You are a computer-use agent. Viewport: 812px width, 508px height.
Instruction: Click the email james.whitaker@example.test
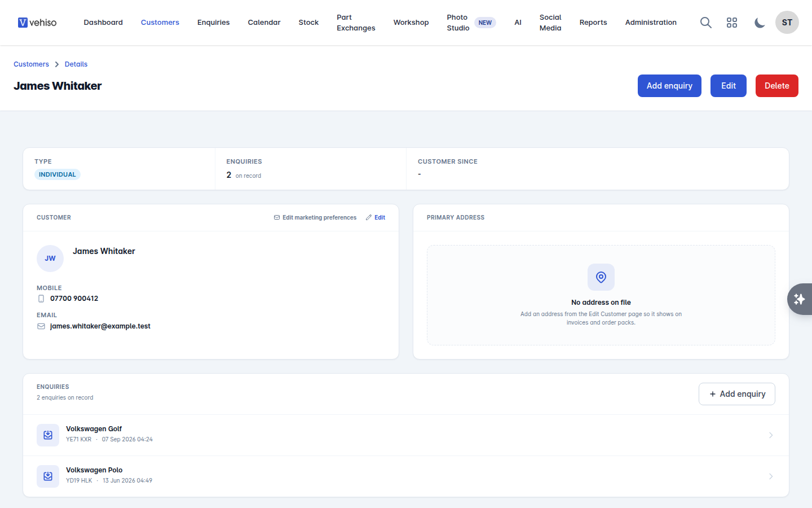[x=100, y=326]
